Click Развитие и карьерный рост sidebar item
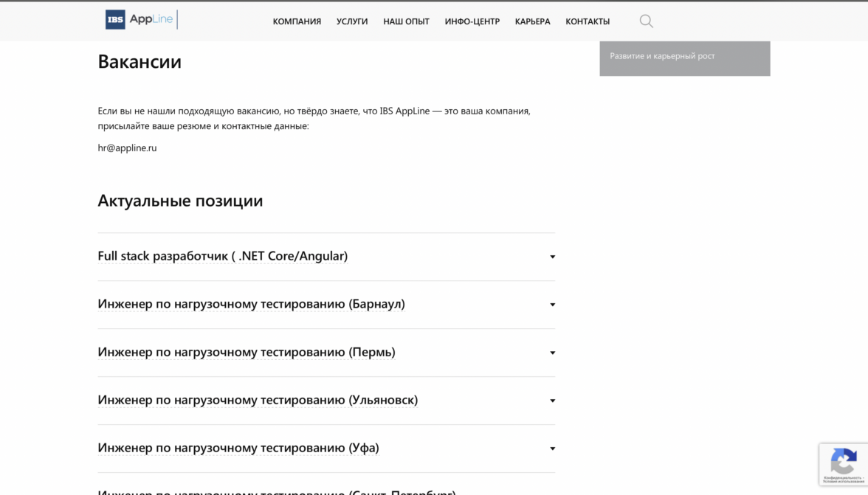Screen dimensions: 868x495 point(662,56)
